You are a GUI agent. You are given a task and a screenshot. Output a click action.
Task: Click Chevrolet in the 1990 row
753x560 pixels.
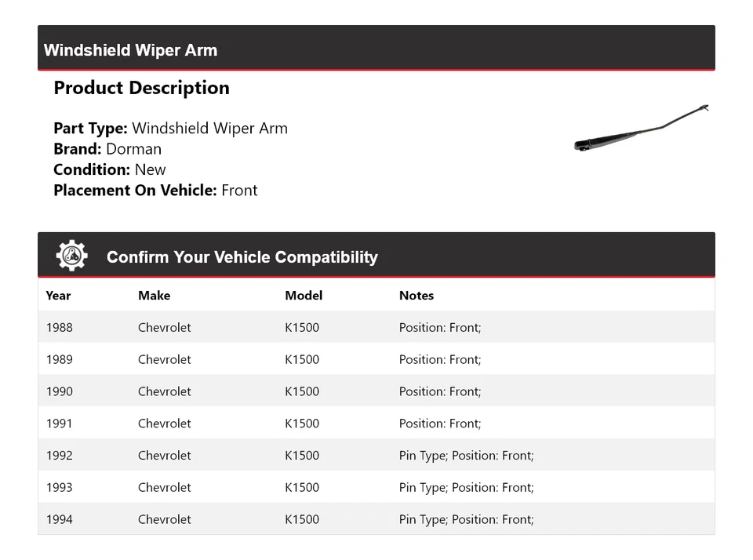164,391
